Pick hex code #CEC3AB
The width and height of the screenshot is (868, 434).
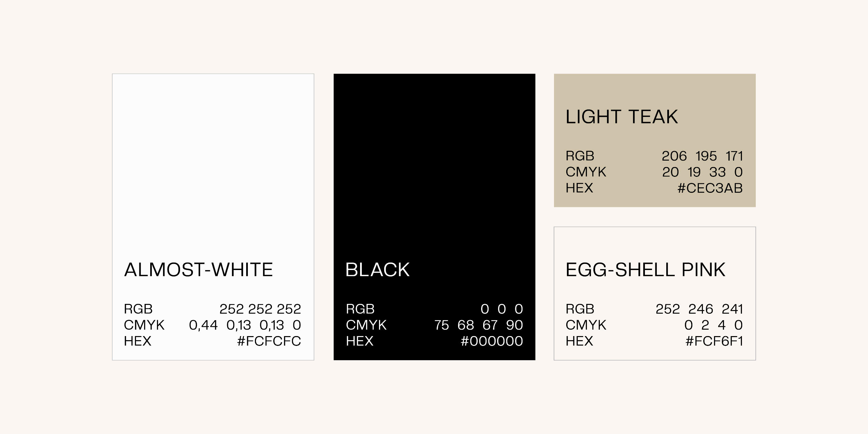point(710,188)
